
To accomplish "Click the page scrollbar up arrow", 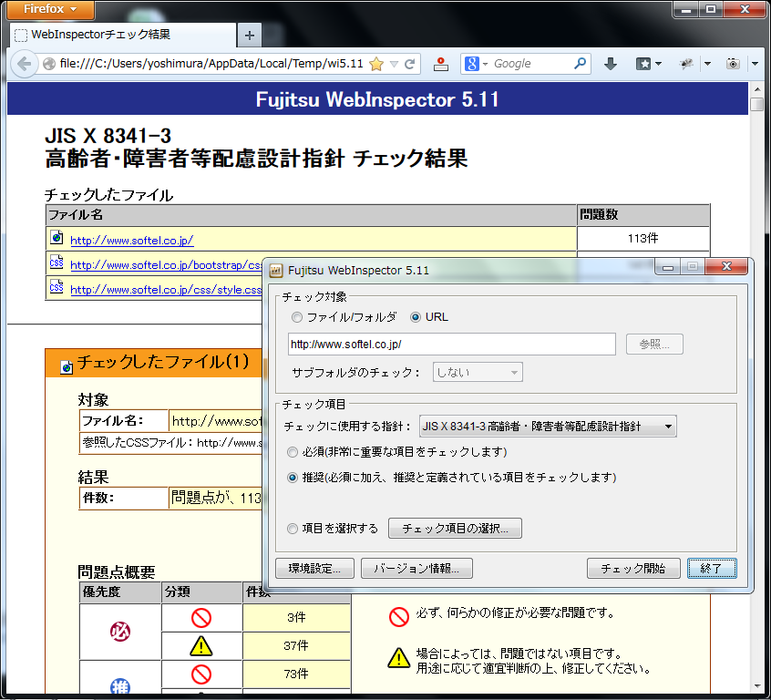I will [x=757, y=89].
